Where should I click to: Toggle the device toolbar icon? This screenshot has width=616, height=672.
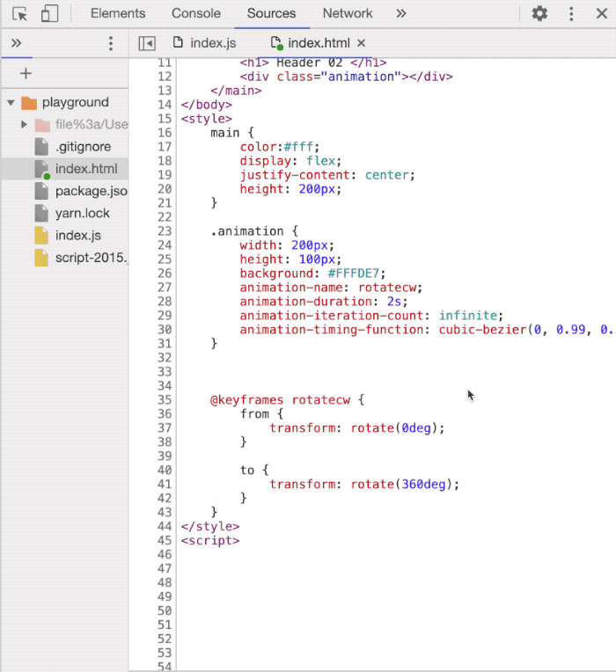pos(49,14)
